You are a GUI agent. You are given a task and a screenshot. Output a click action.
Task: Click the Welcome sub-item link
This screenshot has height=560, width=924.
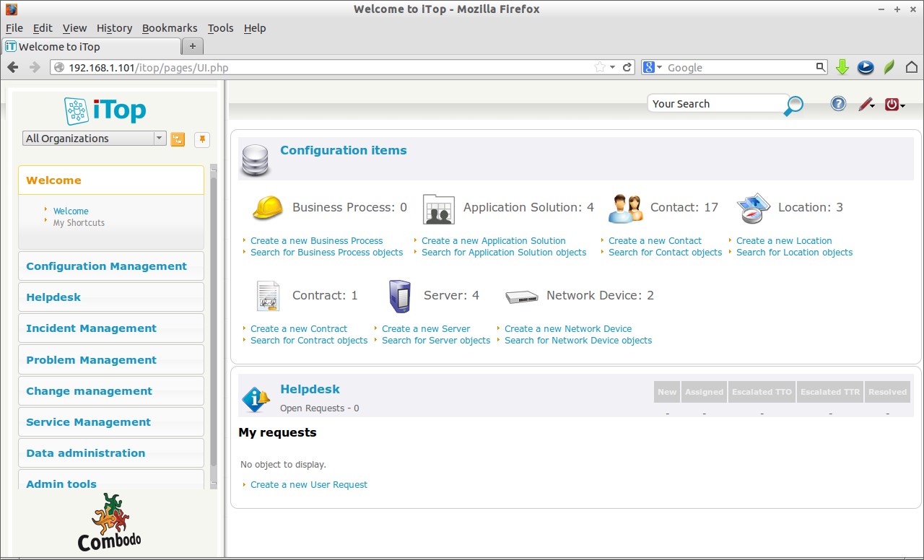(x=71, y=211)
